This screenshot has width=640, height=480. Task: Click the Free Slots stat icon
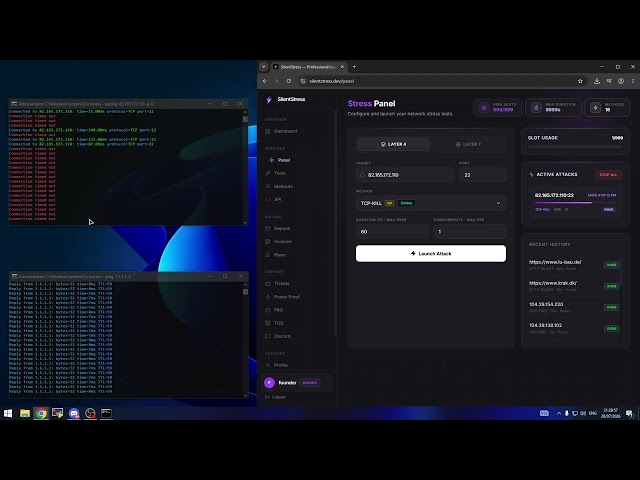(x=484, y=108)
